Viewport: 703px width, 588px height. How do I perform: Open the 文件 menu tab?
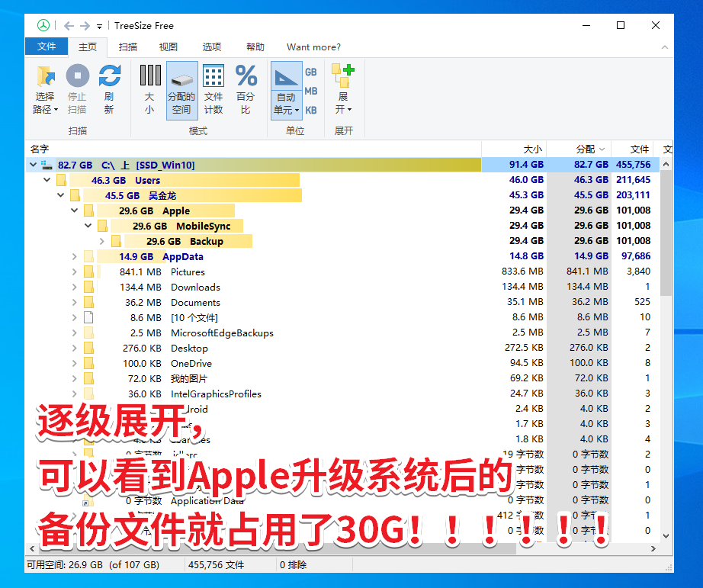coord(47,47)
